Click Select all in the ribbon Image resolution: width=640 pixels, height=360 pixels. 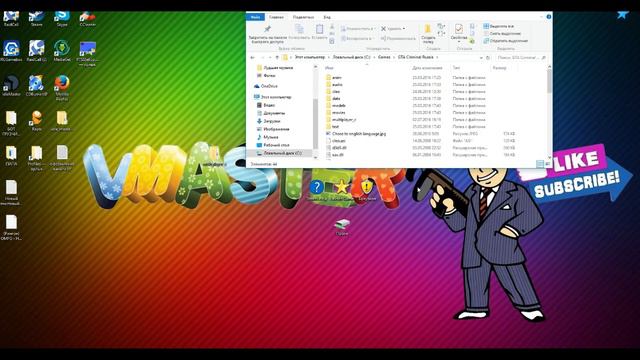coord(498,26)
